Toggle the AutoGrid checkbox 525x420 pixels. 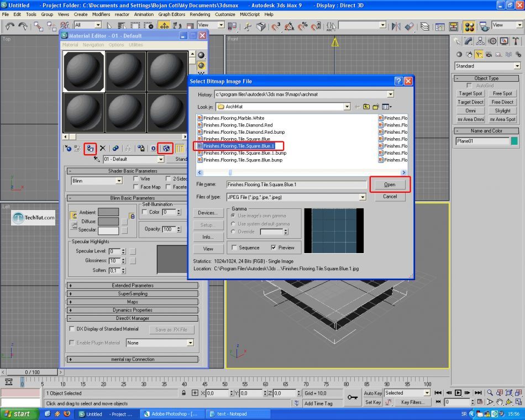(x=469, y=86)
